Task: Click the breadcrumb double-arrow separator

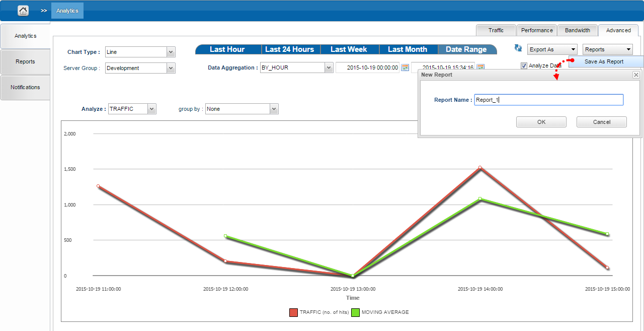Action: tap(44, 11)
